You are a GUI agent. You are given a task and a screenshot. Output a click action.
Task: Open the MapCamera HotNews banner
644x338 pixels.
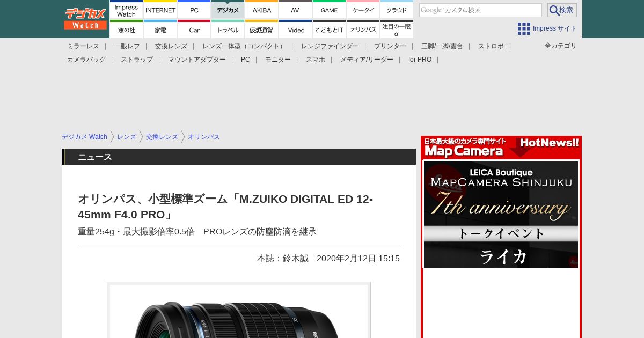click(501, 148)
